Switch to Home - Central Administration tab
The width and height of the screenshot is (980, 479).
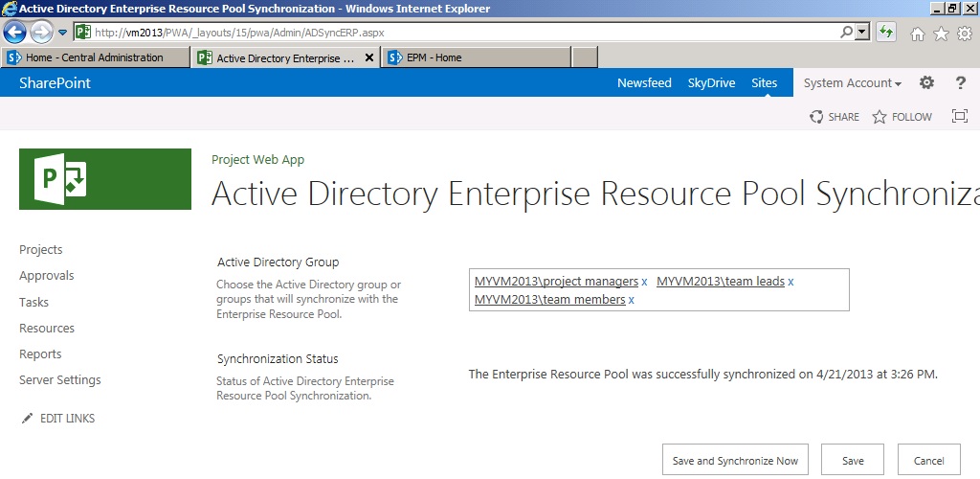point(96,57)
